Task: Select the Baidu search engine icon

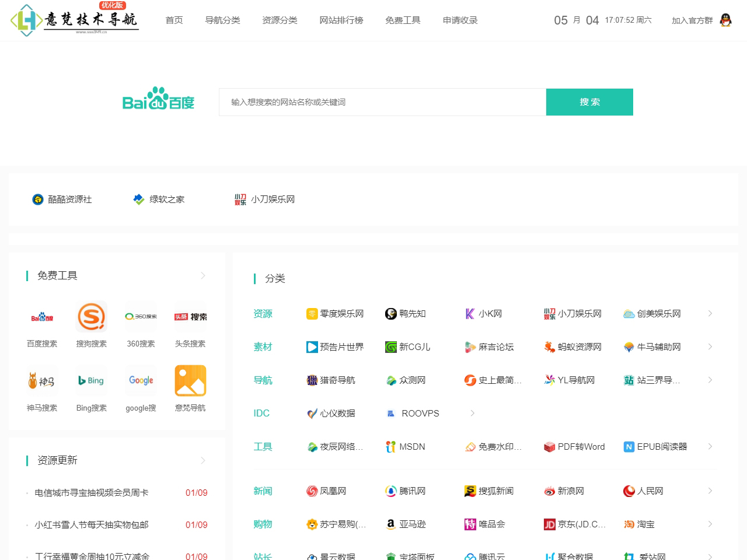Action: click(41, 317)
